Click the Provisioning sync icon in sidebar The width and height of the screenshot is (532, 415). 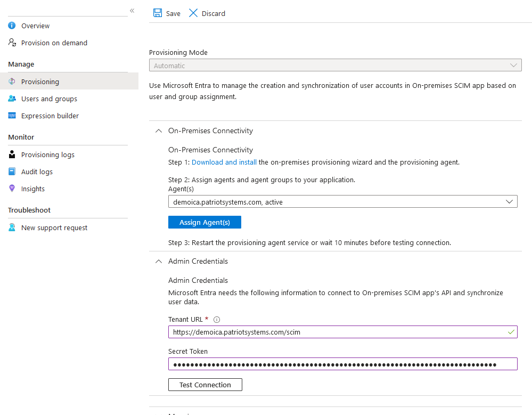pyautogui.click(x=12, y=82)
